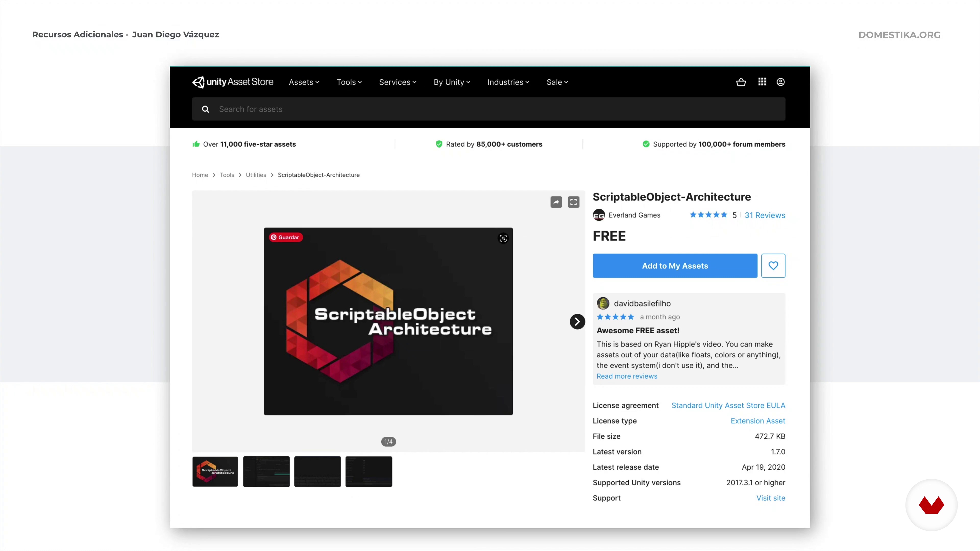
Task: Click davidbasilefilho's reviewer avatar
Action: [x=603, y=304]
